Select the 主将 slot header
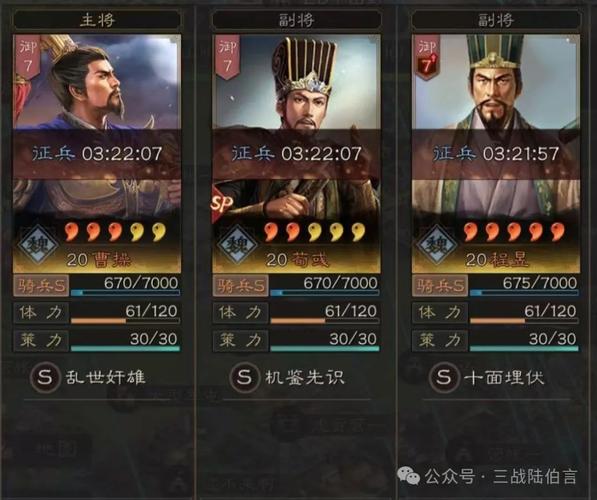The image size is (597, 500). [x=97, y=20]
